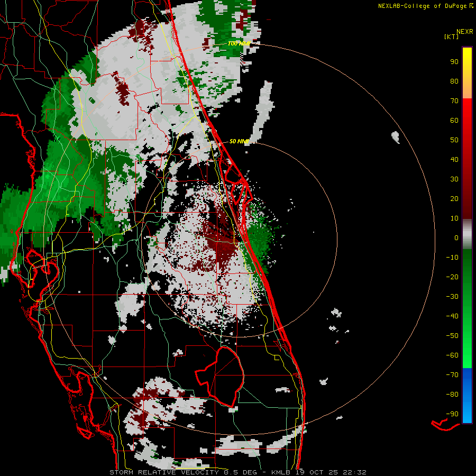Image resolution: width=476 pixels, height=476 pixels.
Task: Click the -10 value on velocity scale
Action: pyautogui.click(x=452, y=258)
